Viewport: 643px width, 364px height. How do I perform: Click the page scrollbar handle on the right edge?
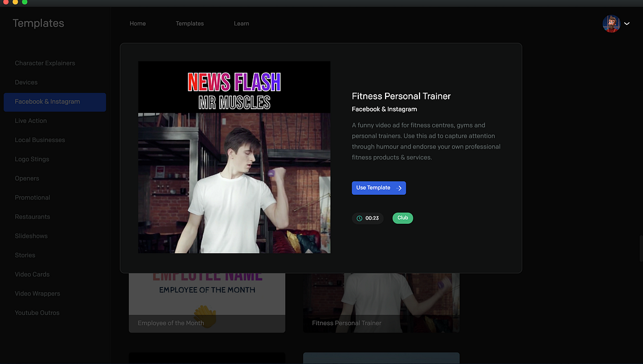point(641,248)
